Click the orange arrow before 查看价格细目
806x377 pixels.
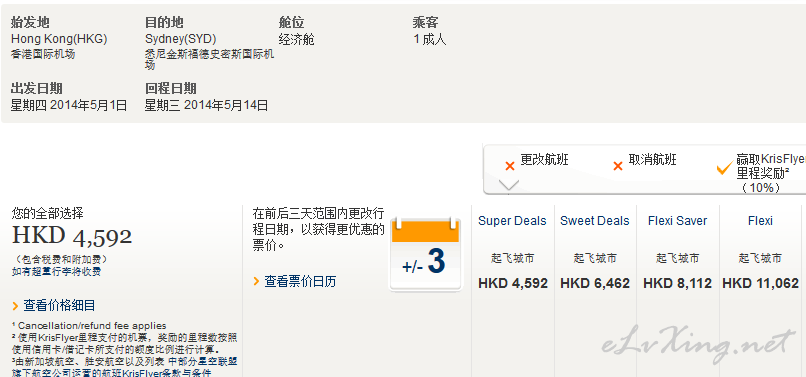tap(15, 307)
